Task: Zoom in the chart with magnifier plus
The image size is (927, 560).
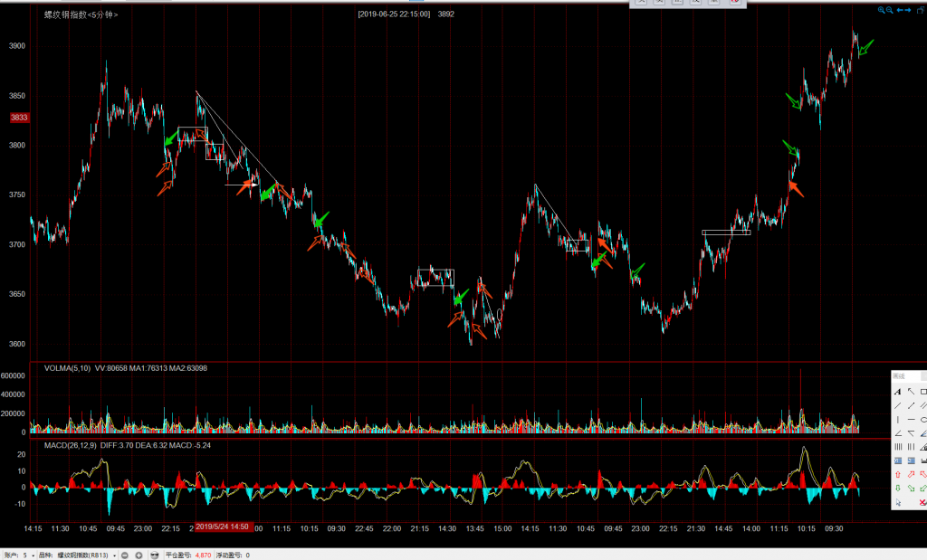Action: coord(881,10)
